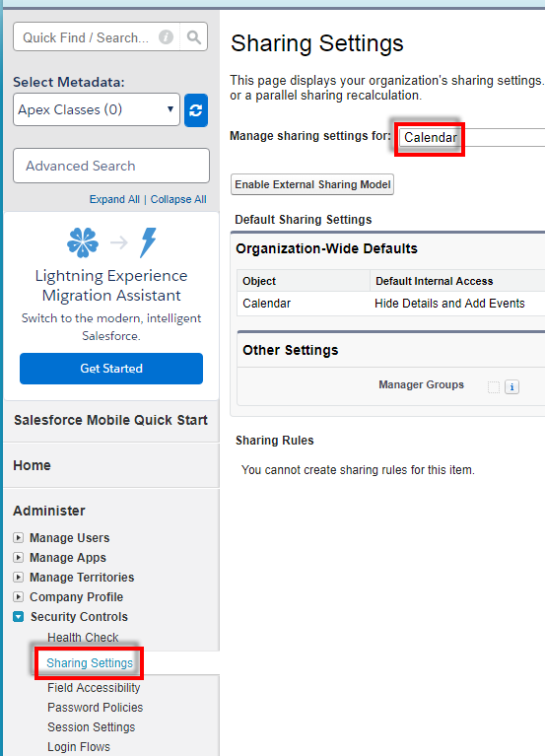545x756 pixels.
Task: Click Enable External Sharing Model button
Action: [312, 184]
